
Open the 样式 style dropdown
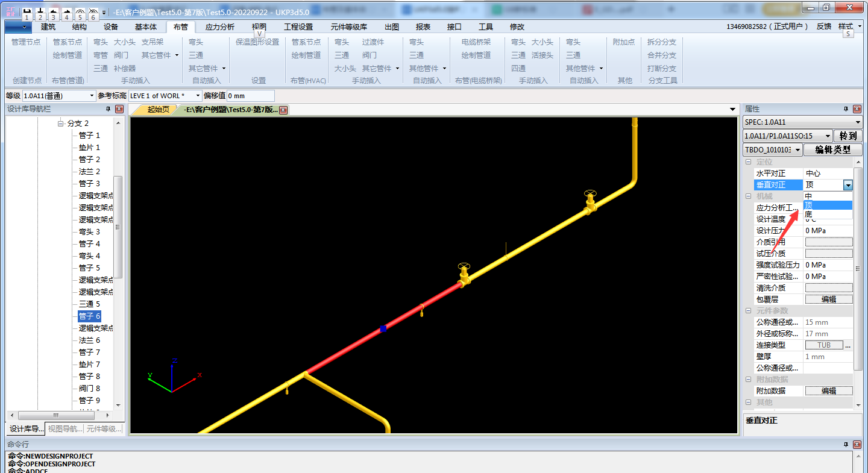849,27
